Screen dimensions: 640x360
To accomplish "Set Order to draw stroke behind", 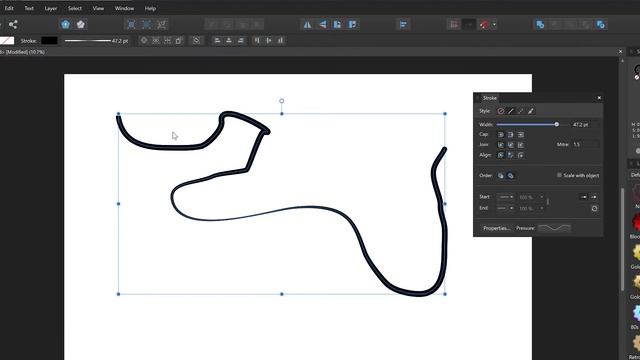I will 501,176.
